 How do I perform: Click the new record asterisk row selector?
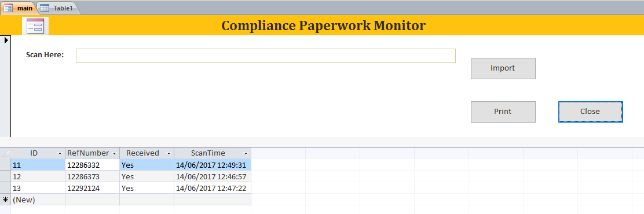[x=5, y=200]
